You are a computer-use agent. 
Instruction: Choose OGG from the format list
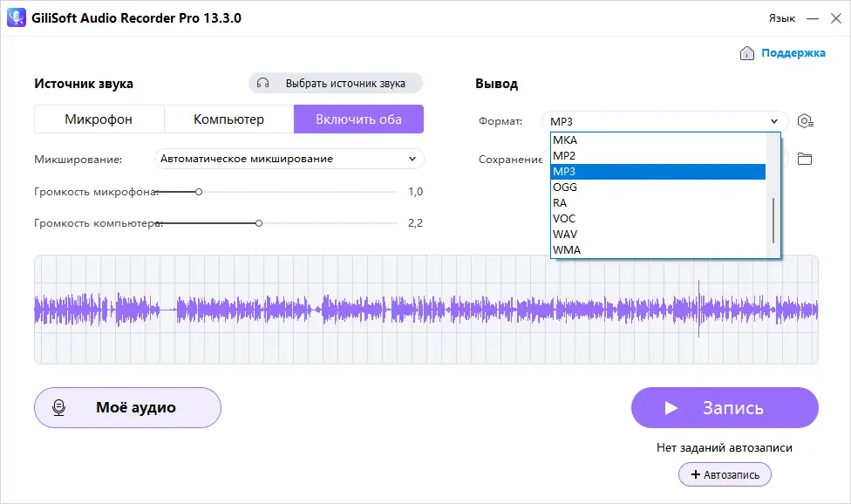[x=658, y=187]
